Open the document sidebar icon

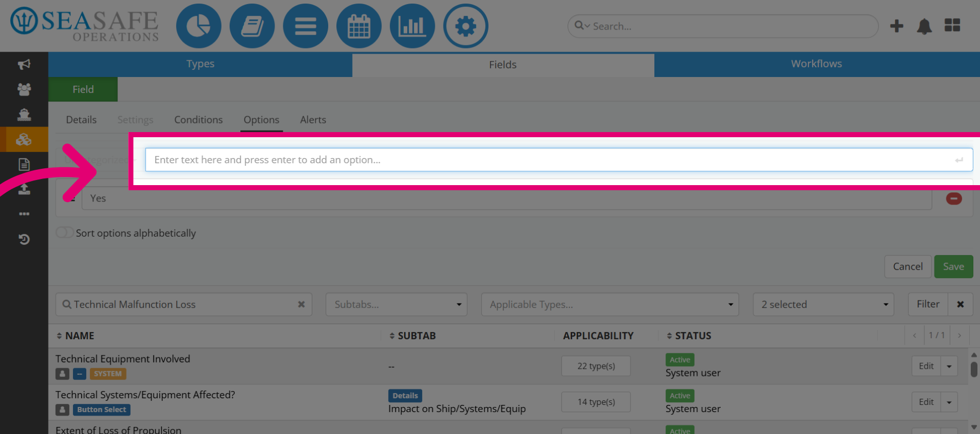coord(24,164)
